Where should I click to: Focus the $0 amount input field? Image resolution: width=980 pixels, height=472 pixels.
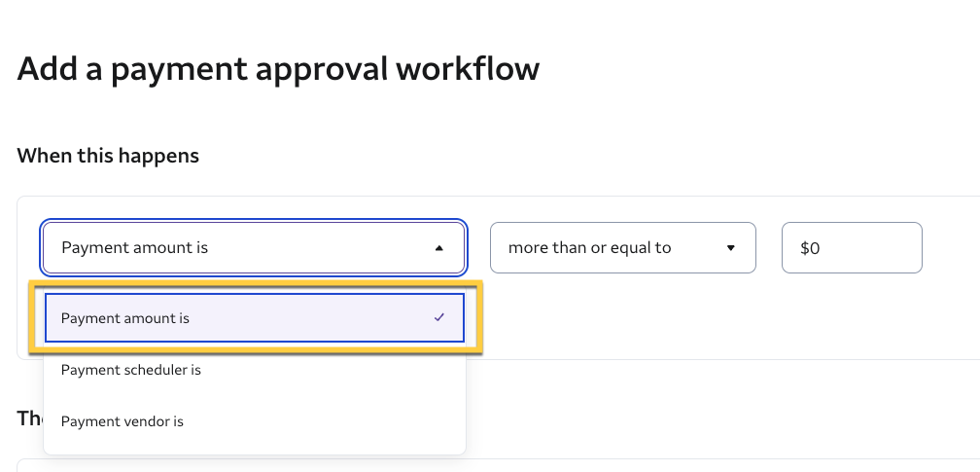pyautogui.click(x=852, y=248)
